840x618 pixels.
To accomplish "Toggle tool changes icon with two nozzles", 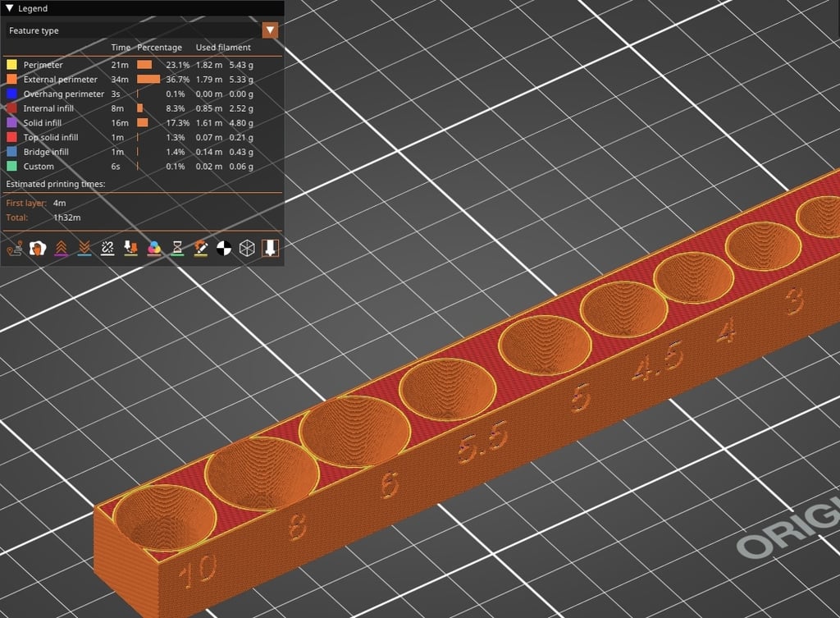I will pyautogui.click(x=130, y=248).
